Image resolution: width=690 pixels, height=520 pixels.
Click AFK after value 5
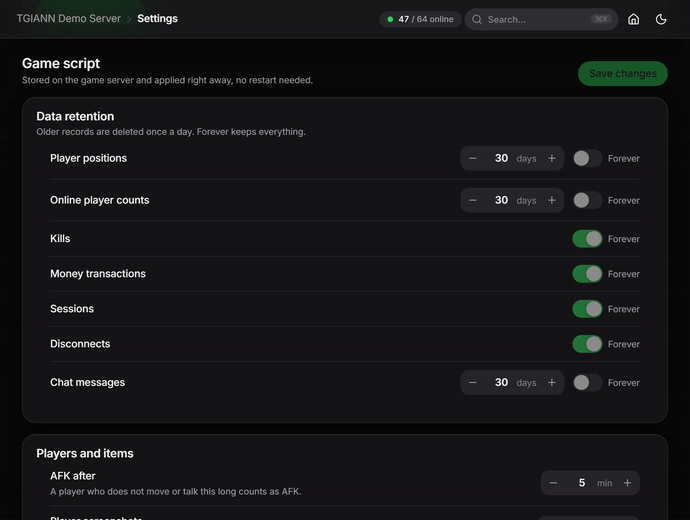(x=582, y=483)
